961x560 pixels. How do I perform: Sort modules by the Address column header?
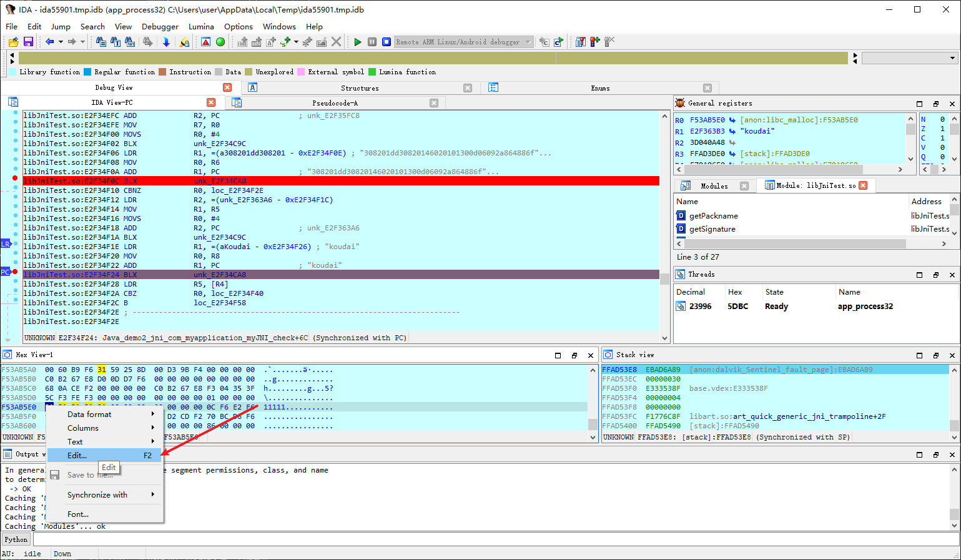tap(929, 201)
